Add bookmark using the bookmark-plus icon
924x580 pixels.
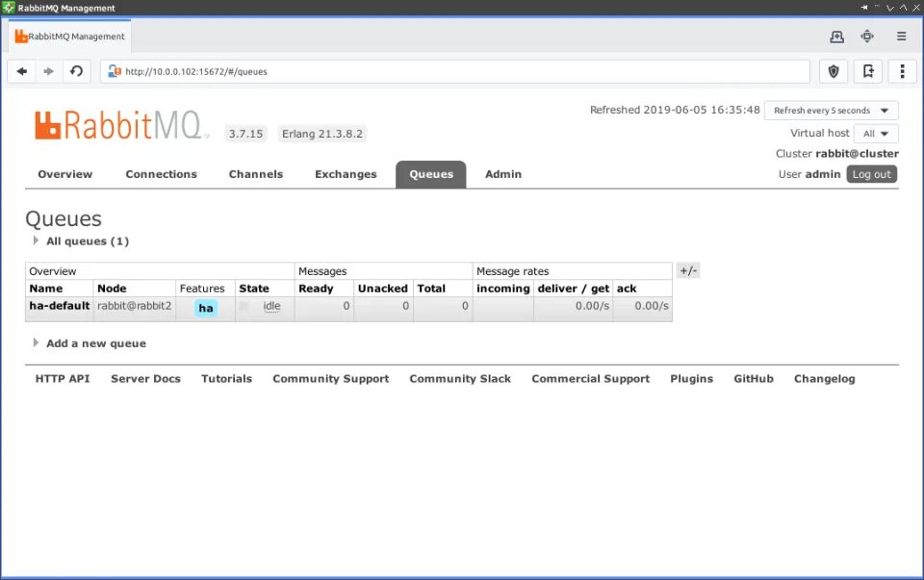point(868,71)
